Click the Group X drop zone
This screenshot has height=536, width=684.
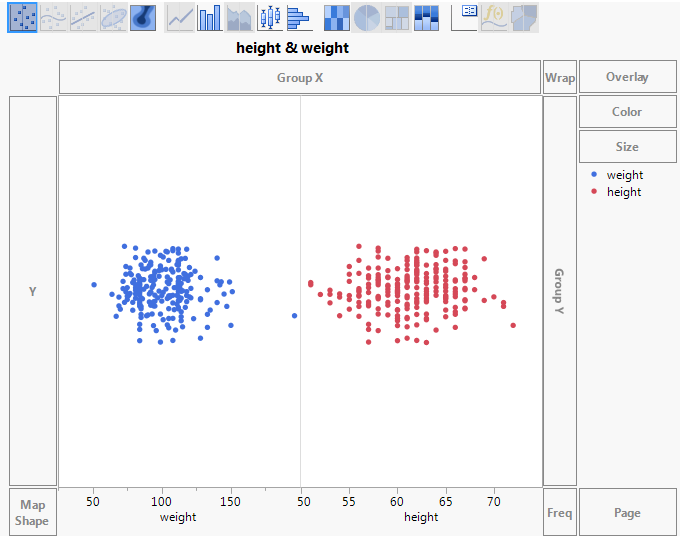pyautogui.click(x=300, y=77)
